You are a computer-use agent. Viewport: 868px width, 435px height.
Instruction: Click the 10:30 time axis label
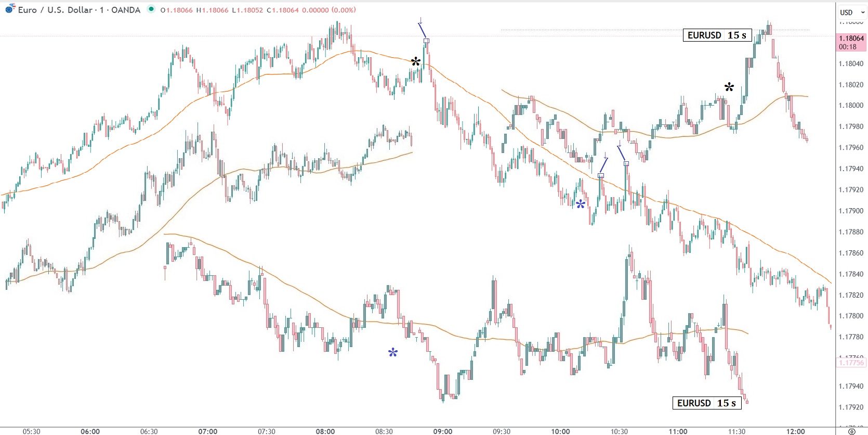pos(619,431)
